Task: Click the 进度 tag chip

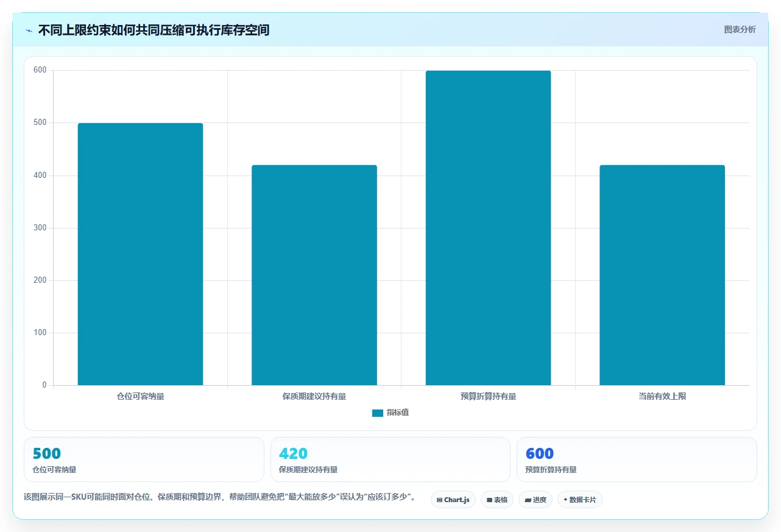Action: point(535,500)
